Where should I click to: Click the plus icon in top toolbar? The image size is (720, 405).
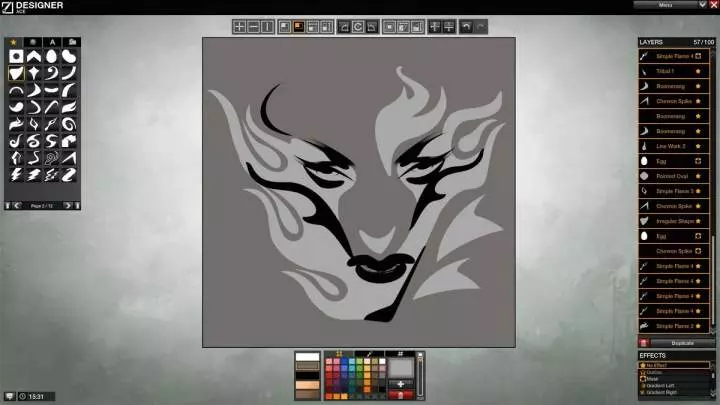click(x=239, y=27)
